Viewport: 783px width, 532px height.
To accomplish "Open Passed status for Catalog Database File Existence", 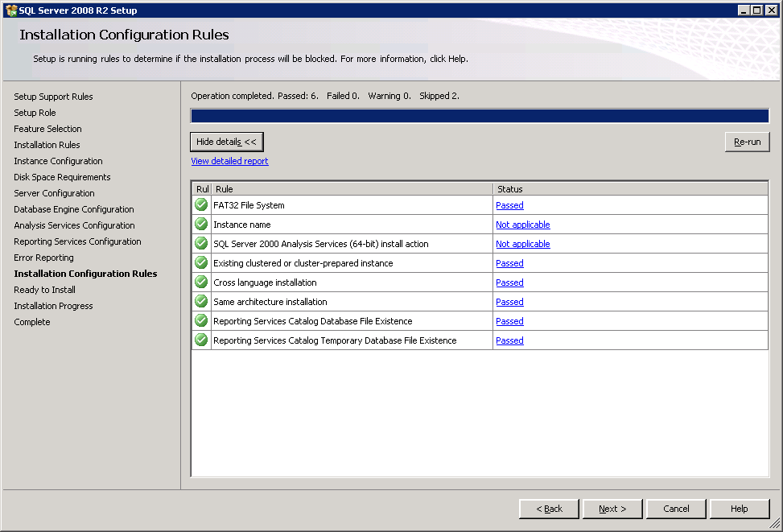I will pyautogui.click(x=510, y=321).
